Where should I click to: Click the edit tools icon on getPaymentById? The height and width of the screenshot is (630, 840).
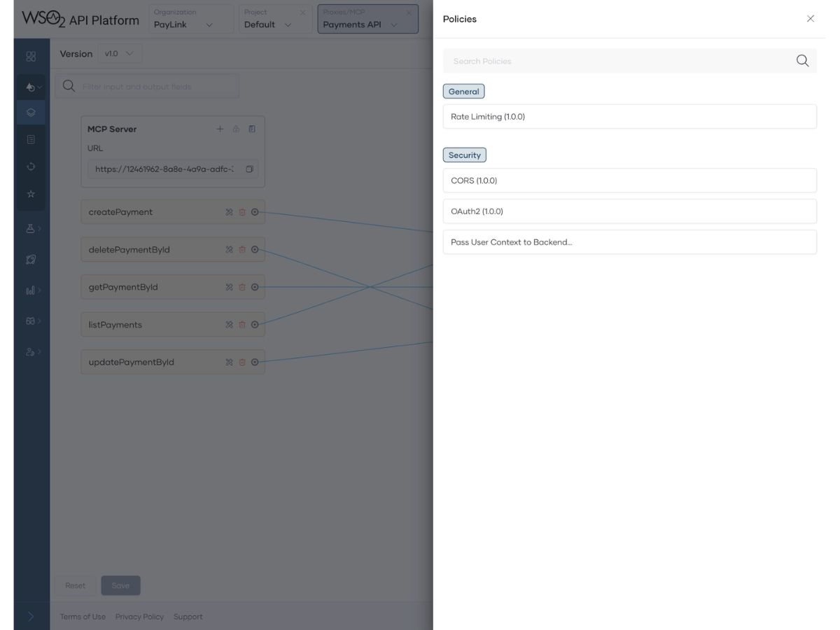229,287
